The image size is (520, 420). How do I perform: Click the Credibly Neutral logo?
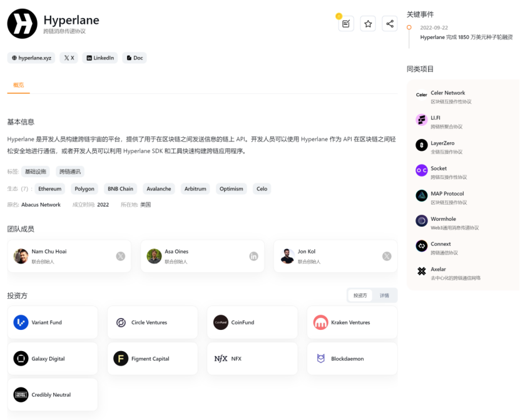(x=21, y=394)
